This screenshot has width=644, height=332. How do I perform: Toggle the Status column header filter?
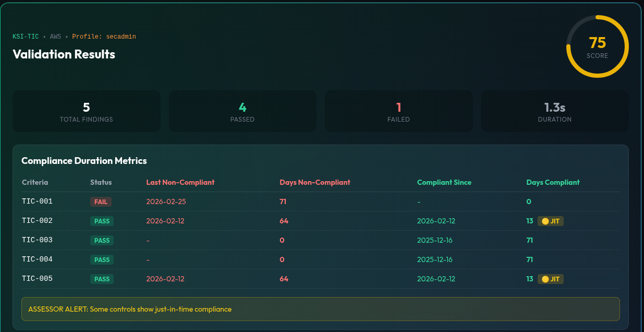point(101,182)
